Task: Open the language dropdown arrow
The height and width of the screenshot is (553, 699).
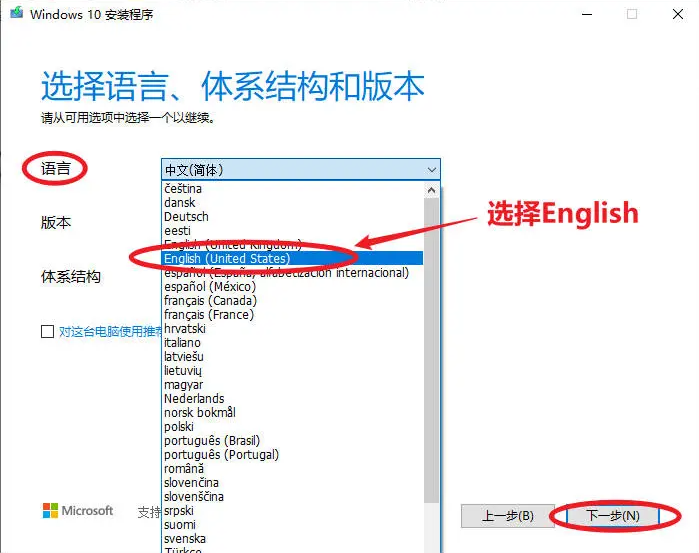Action: point(431,169)
